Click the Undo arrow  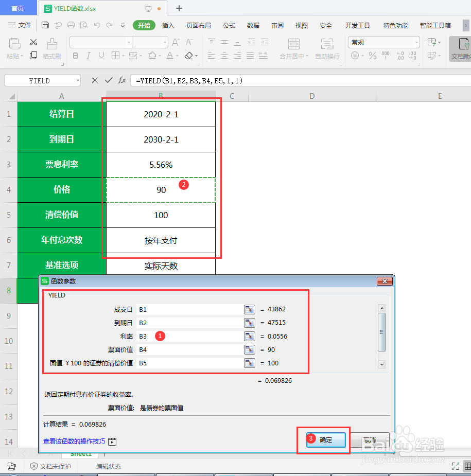tap(97, 25)
